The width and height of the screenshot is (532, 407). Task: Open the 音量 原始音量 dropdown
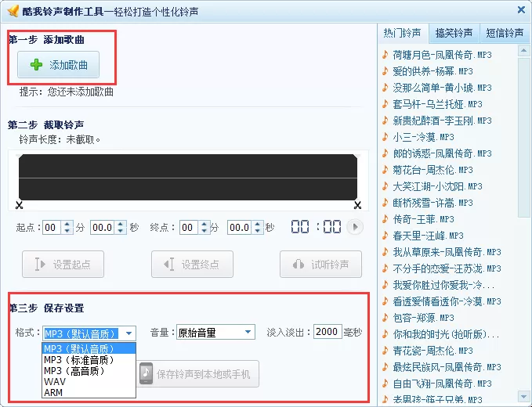coord(215,333)
